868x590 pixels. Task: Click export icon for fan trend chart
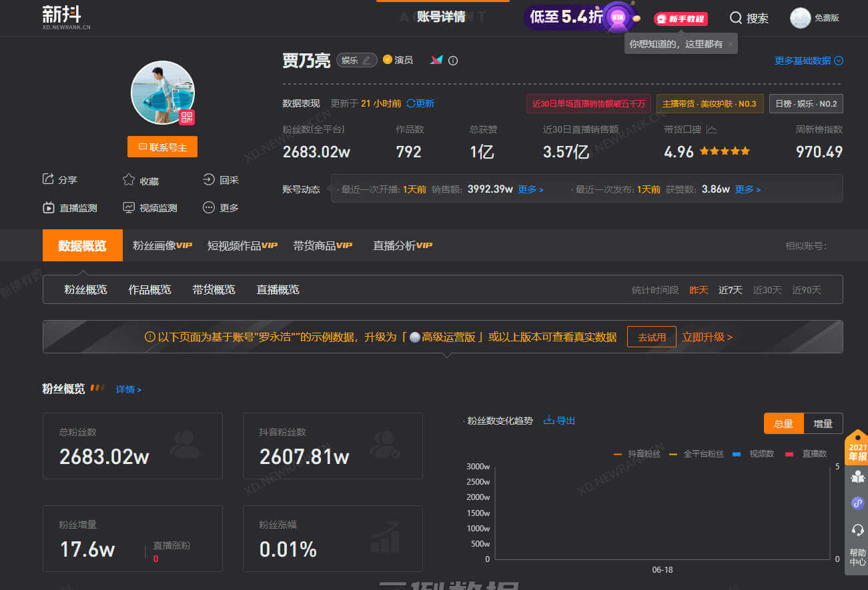click(x=549, y=420)
